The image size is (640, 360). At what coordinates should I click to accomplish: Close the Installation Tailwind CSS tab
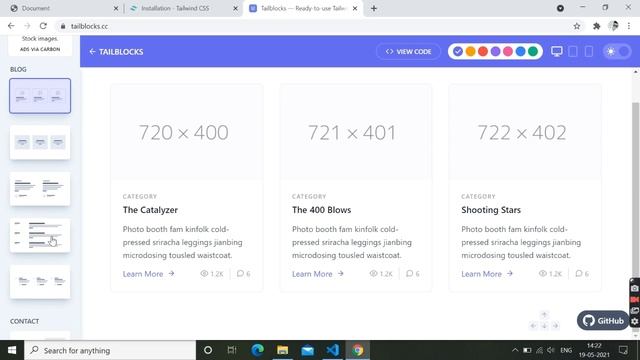[235, 8]
